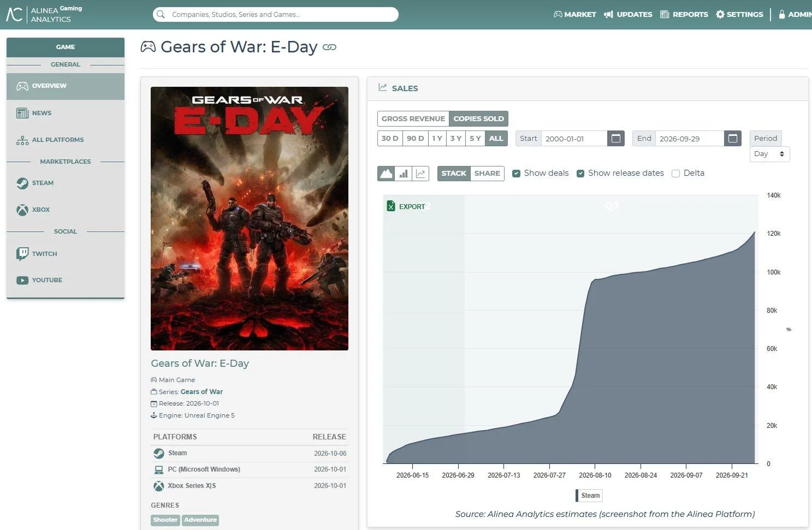Select the Share display mode
The height and width of the screenshot is (530, 812).
(x=487, y=174)
